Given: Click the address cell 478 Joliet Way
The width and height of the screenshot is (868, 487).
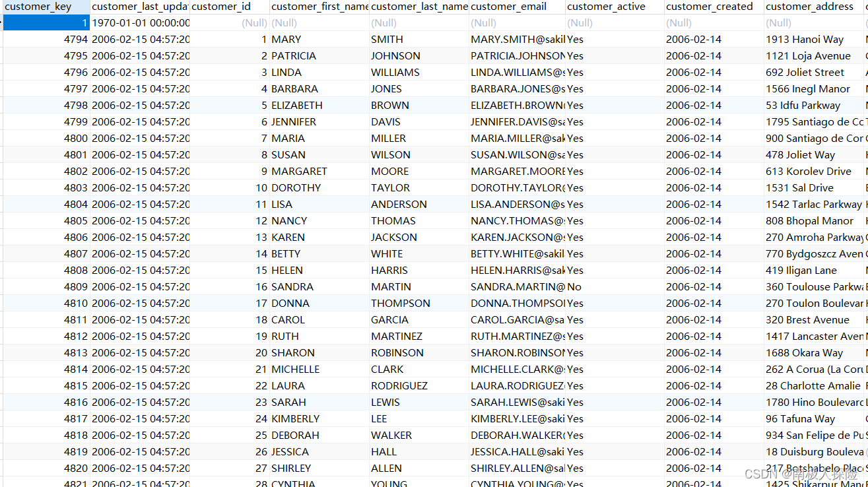Looking at the screenshot, I should pos(814,154).
